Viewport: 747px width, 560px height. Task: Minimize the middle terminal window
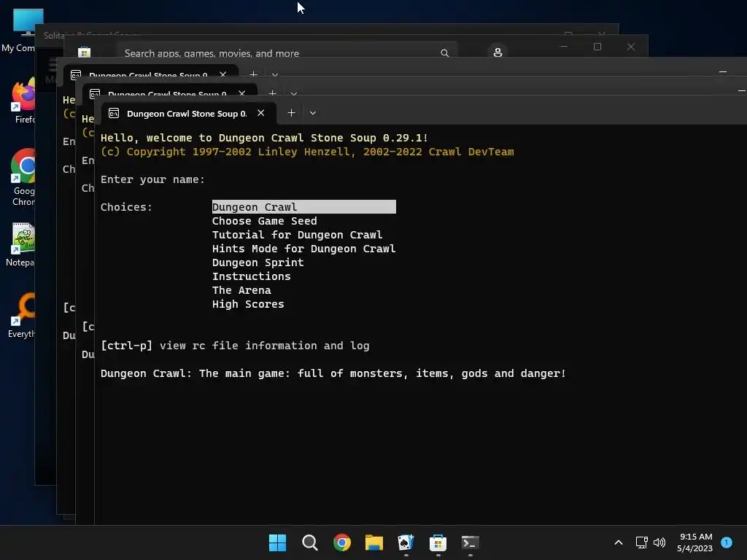click(x=741, y=90)
